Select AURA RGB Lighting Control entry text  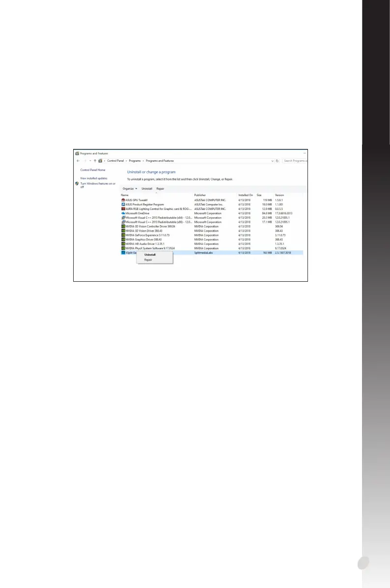click(159, 209)
